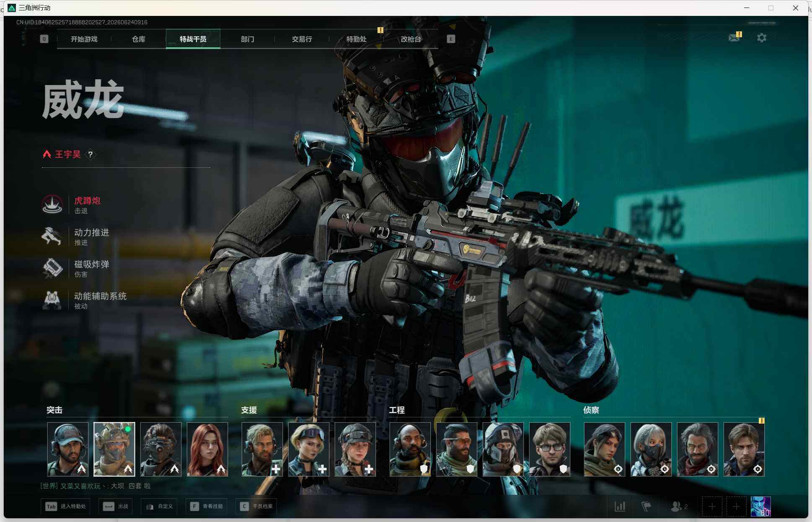Choose the capped bearded assault operator portrait
The image size is (812, 522).
[68, 449]
